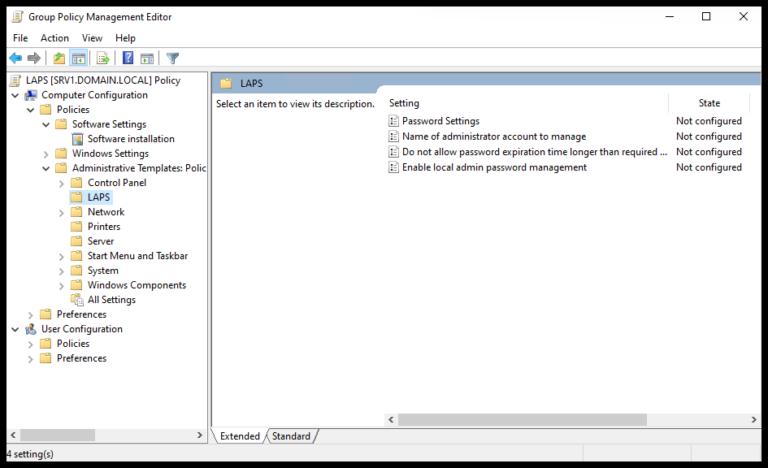Switch to the Standard tab
The width and height of the screenshot is (768, 468).
point(291,436)
